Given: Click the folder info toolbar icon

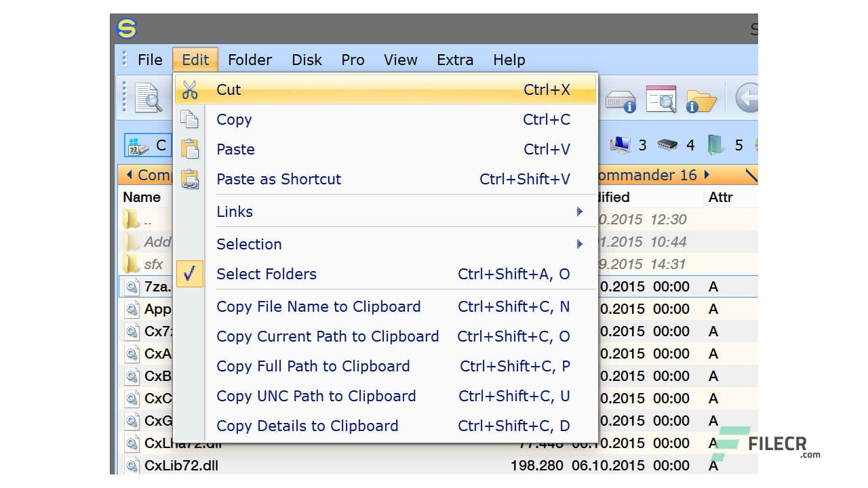Looking at the screenshot, I should [x=701, y=100].
